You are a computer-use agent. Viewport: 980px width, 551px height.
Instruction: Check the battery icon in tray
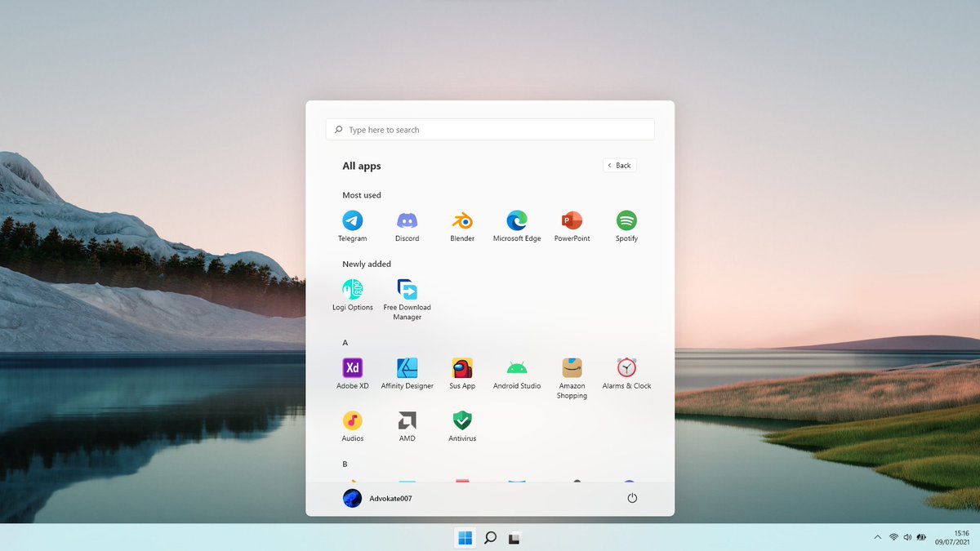point(921,537)
